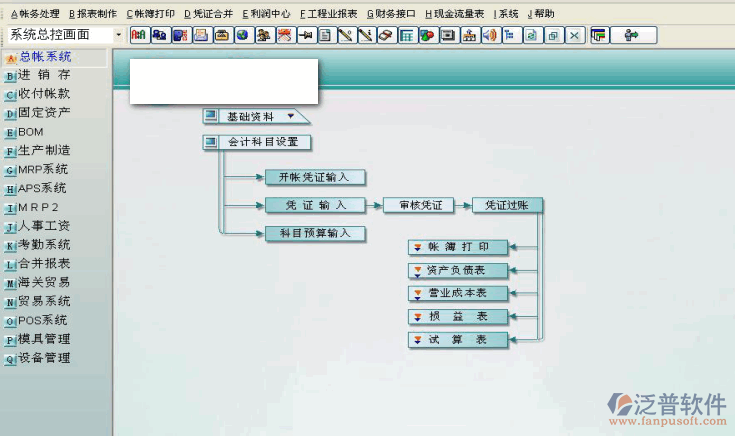Click the globe icon in the toolbar

242,35
